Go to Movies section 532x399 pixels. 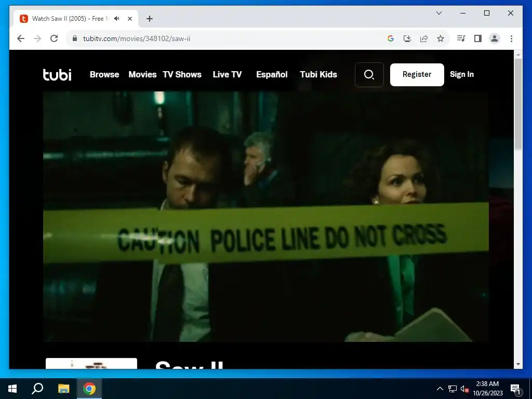pos(142,75)
